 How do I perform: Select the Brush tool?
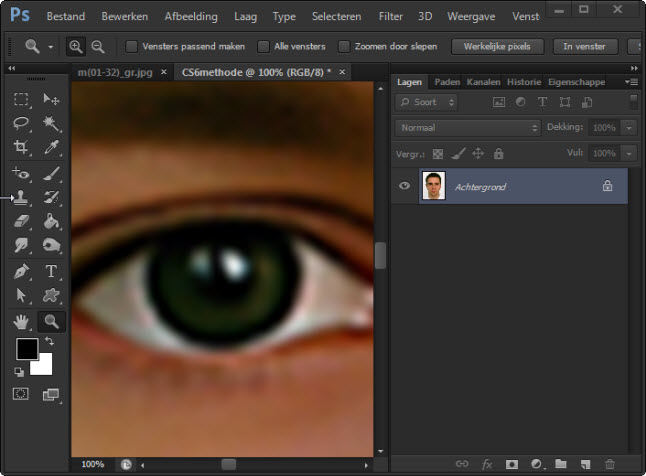pyautogui.click(x=51, y=174)
